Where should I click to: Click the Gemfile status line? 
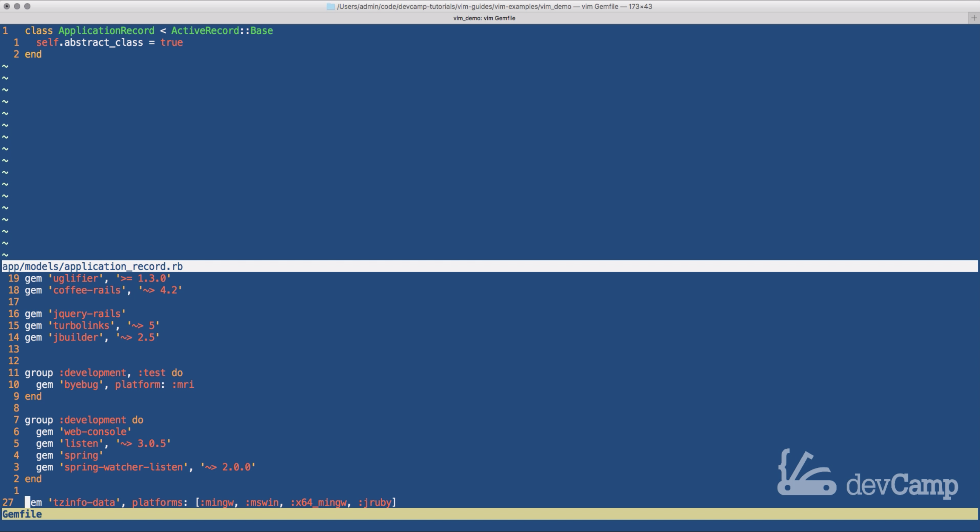(x=22, y=514)
